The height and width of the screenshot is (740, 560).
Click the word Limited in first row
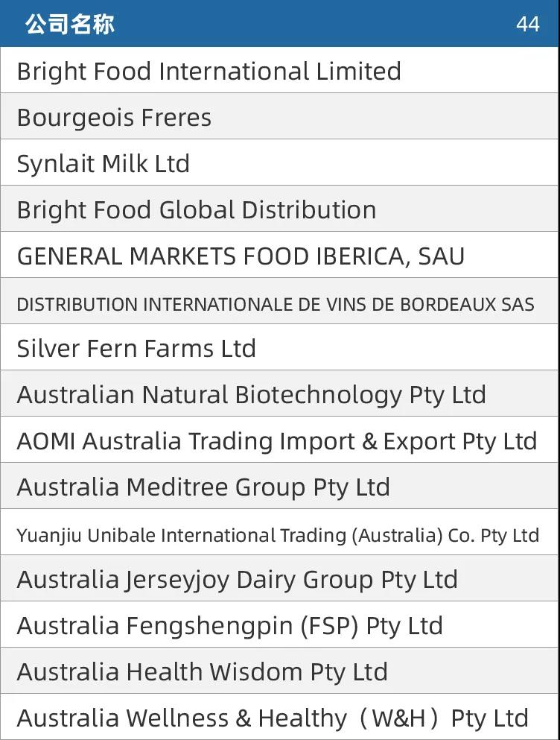[x=358, y=72]
